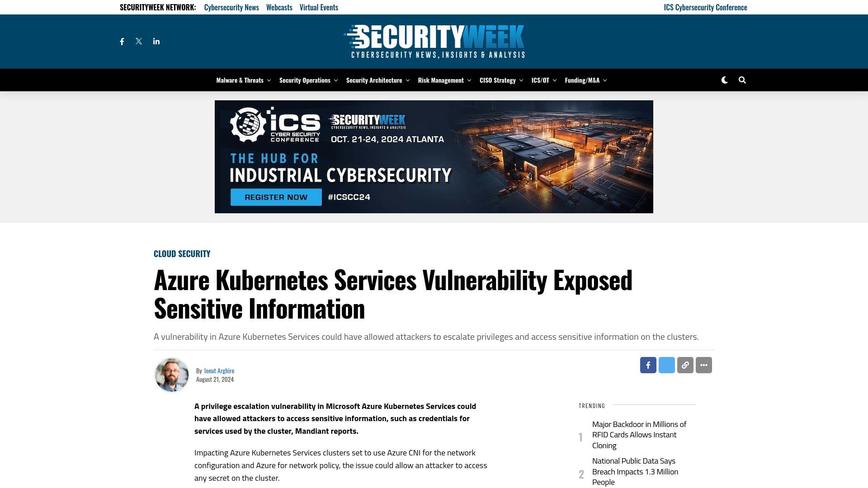
Task: Select Cloud Security category tab
Action: click(182, 253)
